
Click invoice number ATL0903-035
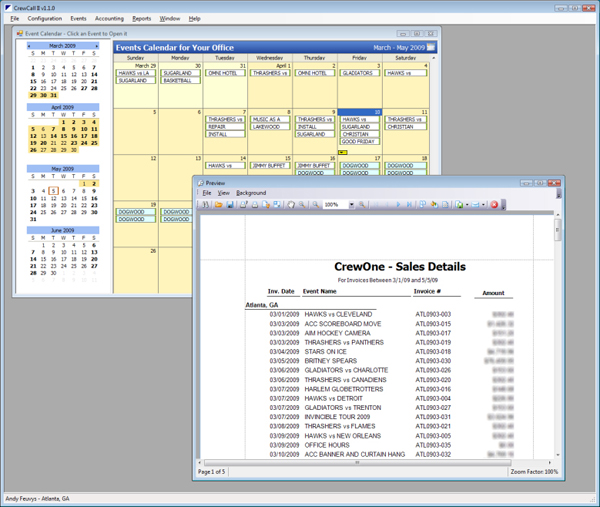click(x=433, y=445)
